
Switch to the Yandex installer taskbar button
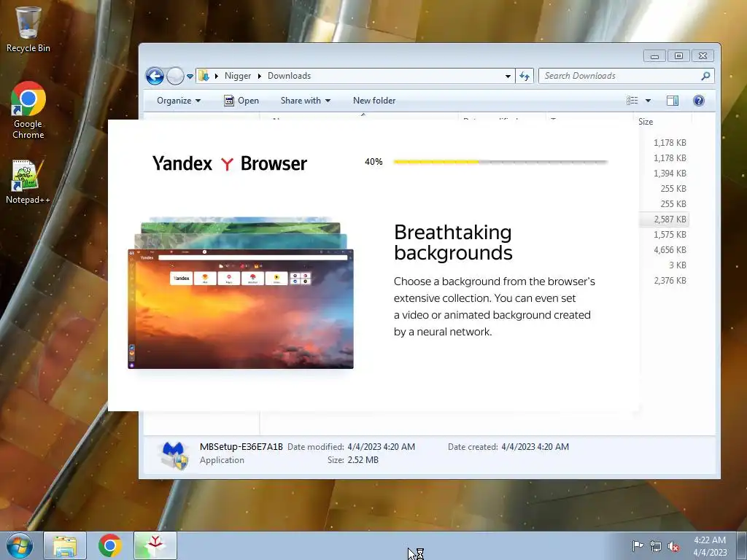coord(155,545)
